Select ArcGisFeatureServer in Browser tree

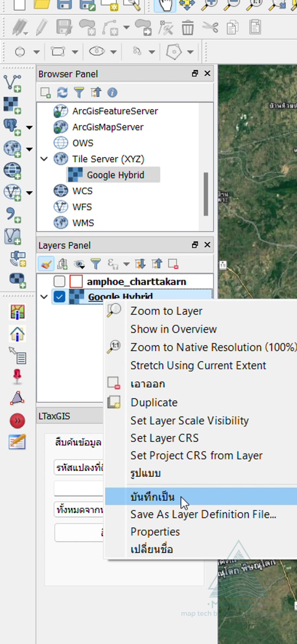[x=115, y=111]
